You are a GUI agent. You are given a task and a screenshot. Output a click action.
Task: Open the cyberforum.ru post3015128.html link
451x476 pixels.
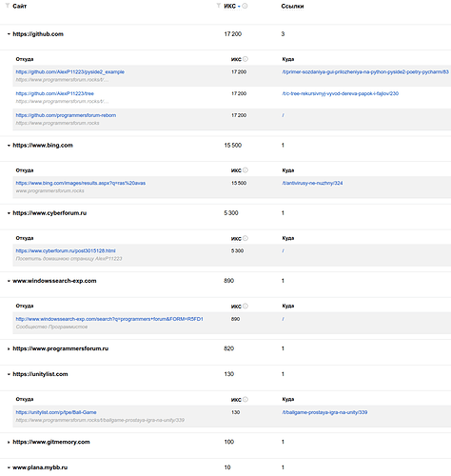[x=66, y=251]
